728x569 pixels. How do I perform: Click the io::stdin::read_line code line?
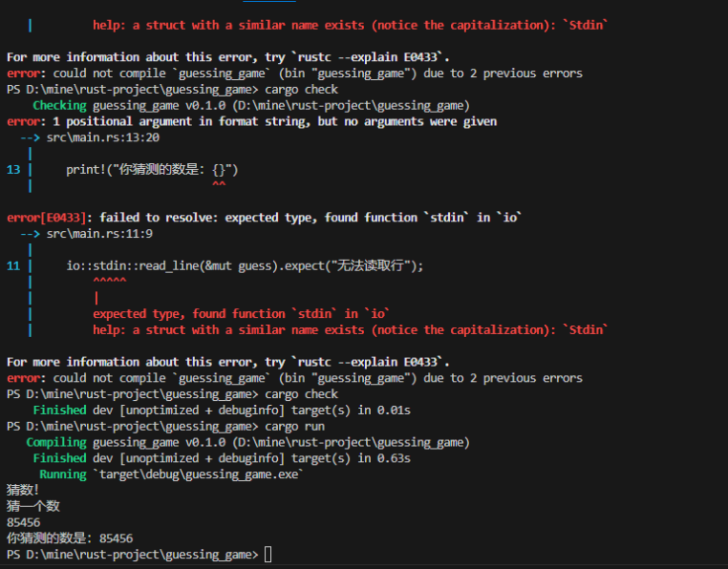click(245, 266)
